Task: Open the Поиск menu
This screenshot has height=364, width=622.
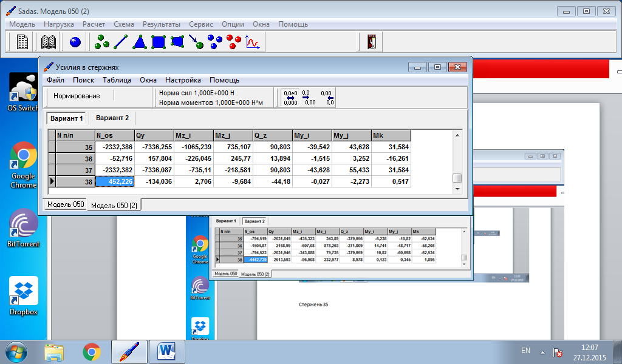Action: (83, 80)
